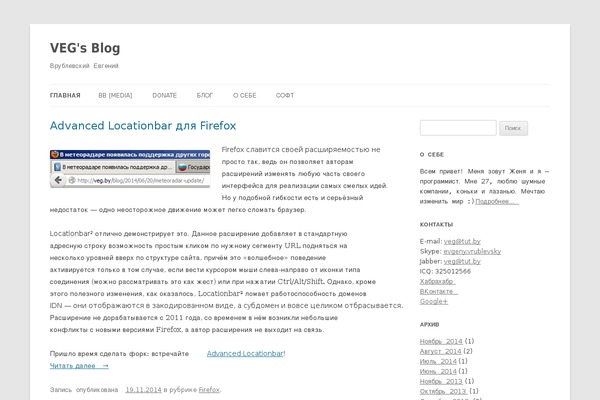Click the Читать далее link

tap(79, 366)
